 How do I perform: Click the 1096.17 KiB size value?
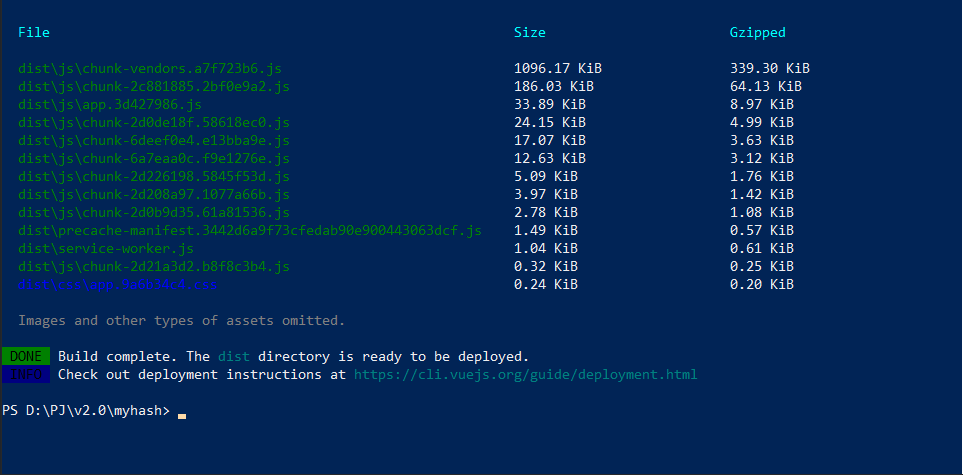[557, 69]
